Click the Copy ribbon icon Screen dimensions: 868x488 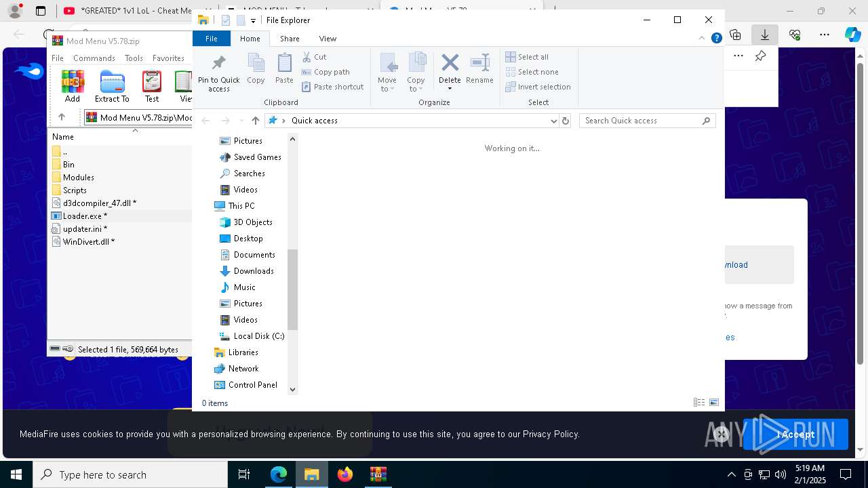pos(256,69)
